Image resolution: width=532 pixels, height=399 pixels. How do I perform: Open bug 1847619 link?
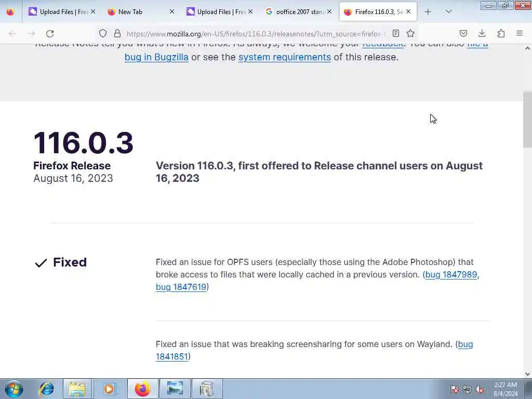(181, 287)
